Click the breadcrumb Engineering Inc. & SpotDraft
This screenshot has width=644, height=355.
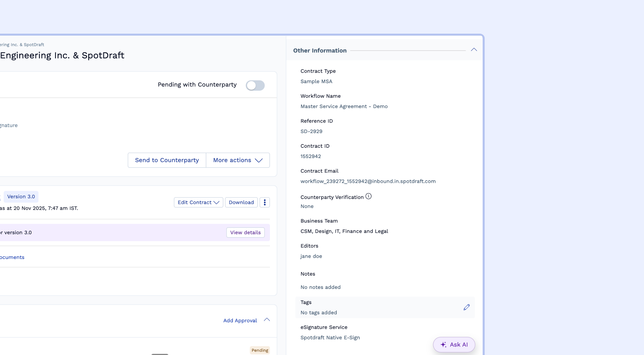(22, 45)
